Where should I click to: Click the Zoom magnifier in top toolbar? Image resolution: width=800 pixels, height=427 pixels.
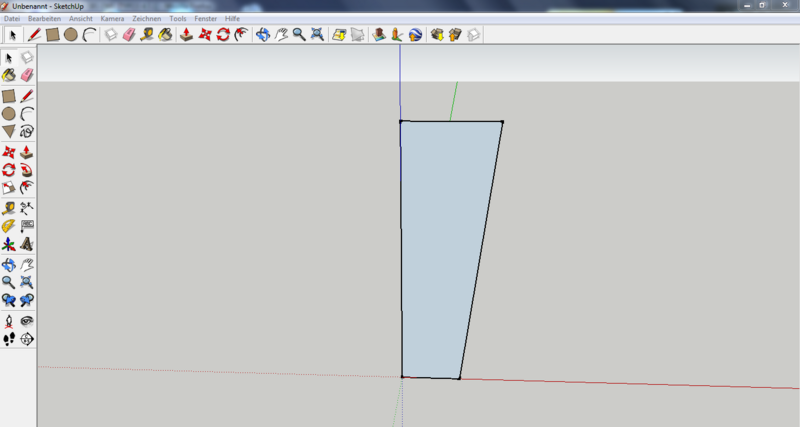coord(299,35)
